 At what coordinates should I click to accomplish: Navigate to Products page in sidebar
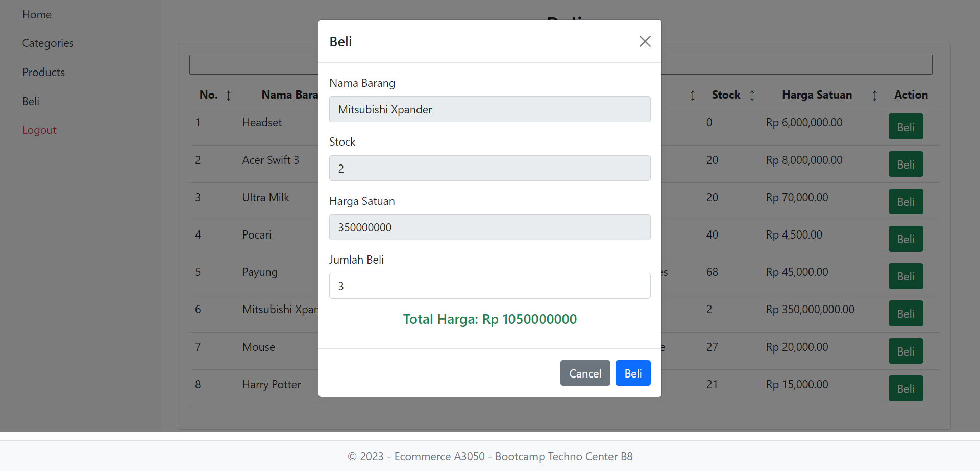point(43,73)
